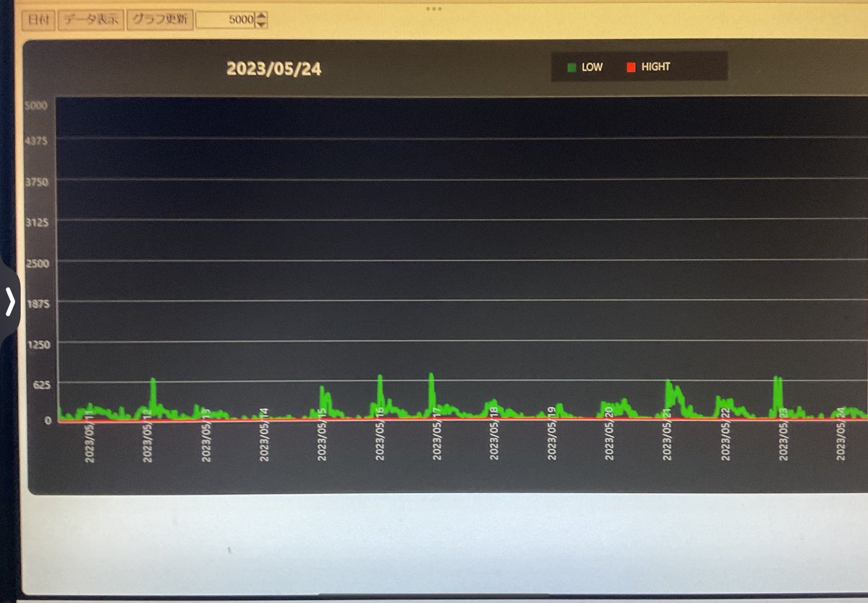
Task: Select the 2023/05/12 x-axis date label
Action: [148, 435]
